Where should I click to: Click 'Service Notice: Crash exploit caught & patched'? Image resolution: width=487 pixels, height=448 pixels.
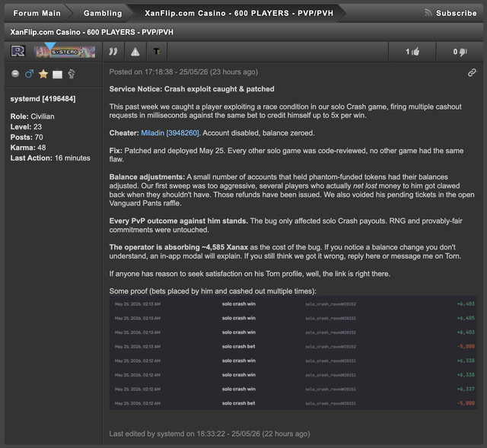coord(192,89)
